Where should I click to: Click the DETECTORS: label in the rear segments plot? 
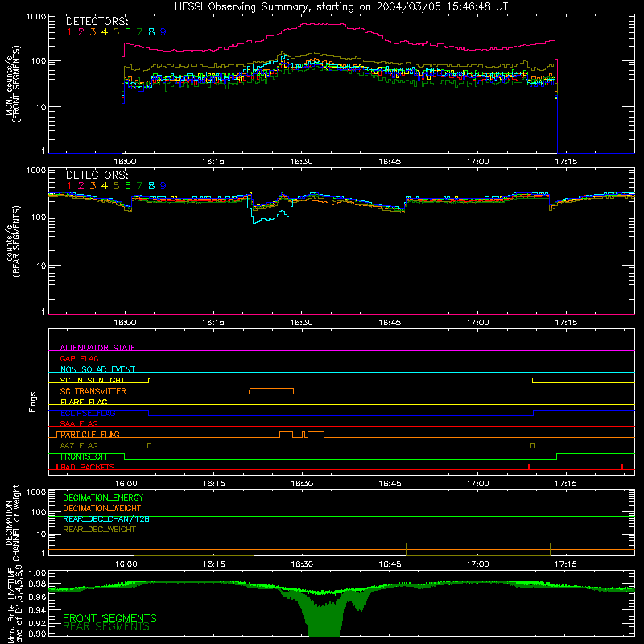coord(97,175)
